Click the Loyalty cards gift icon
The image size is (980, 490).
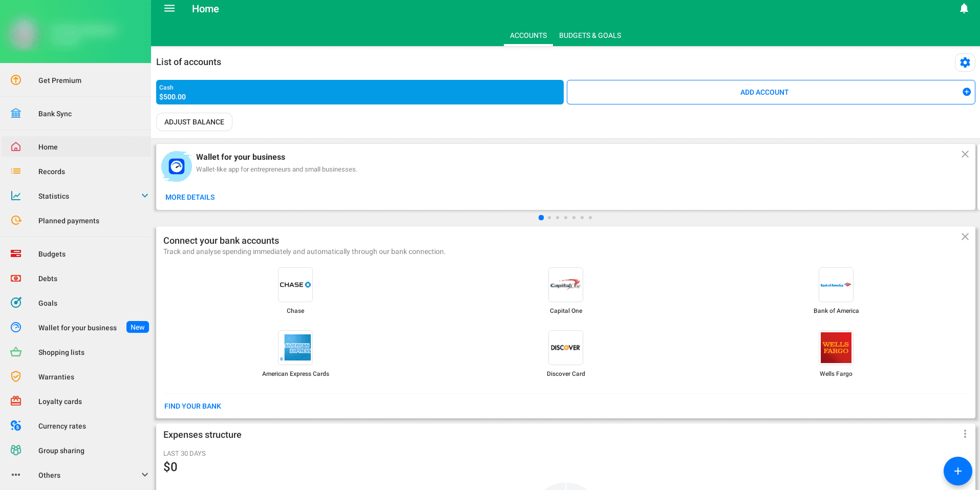(16, 401)
